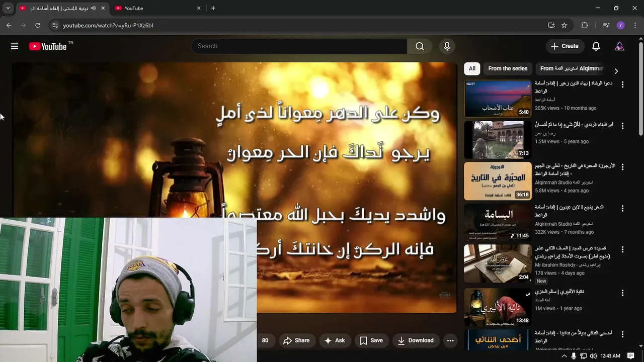Open YouTube notifications bell
Screen dimensions: 644x362
coord(596,46)
